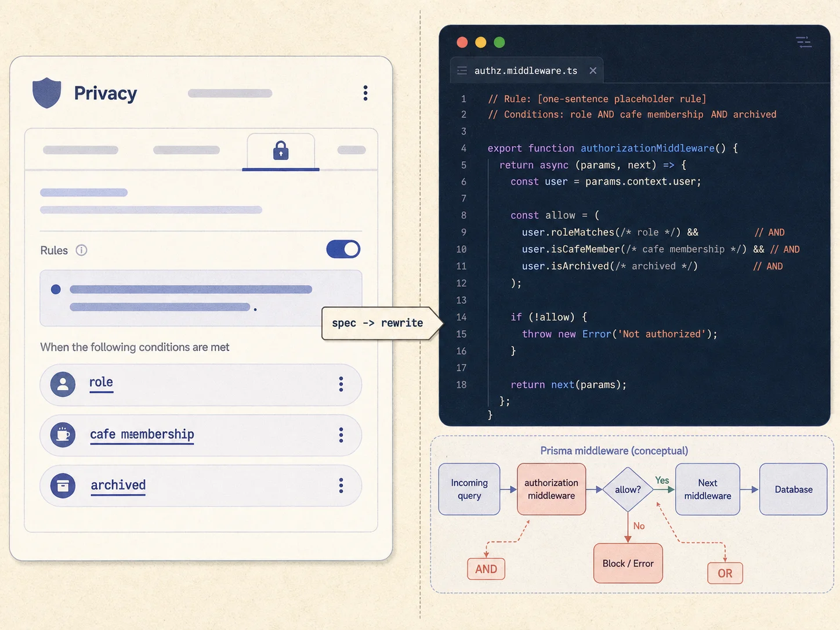The width and height of the screenshot is (840, 630).
Task: Select the second placeholder tab
Action: click(186, 150)
